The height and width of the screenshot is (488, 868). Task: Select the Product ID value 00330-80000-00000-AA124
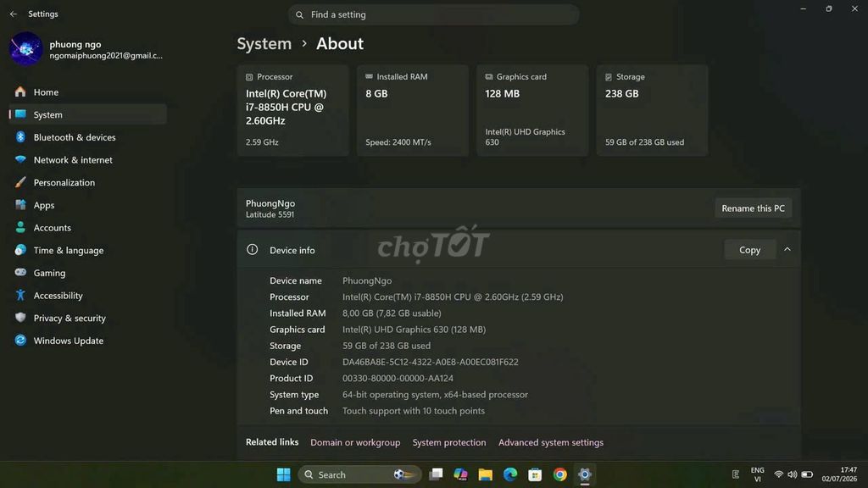click(x=398, y=379)
